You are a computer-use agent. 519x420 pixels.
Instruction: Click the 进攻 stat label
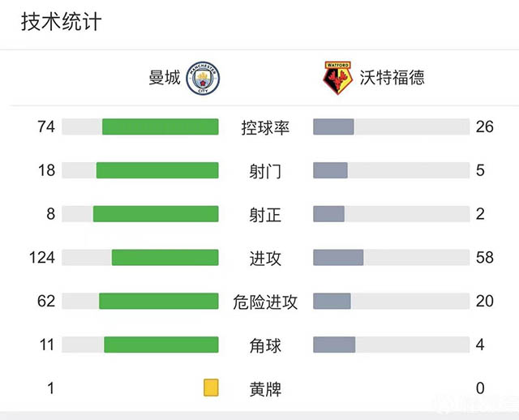click(265, 258)
